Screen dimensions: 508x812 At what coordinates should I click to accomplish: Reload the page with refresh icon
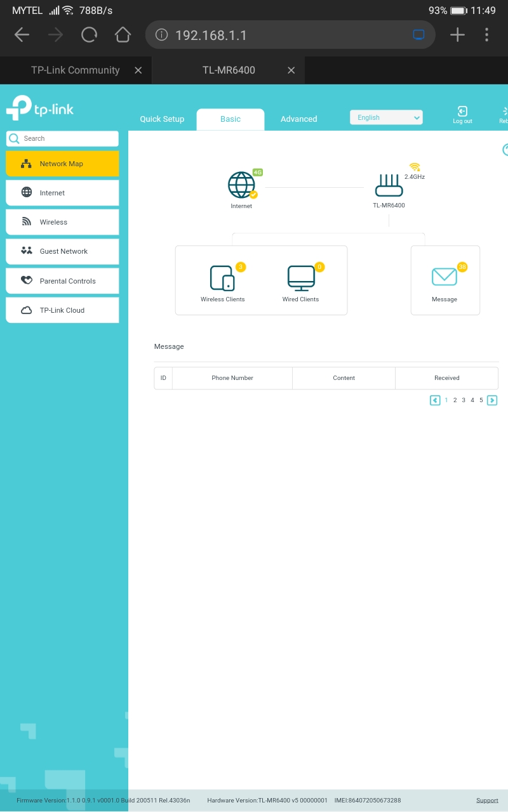[x=90, y=34]
